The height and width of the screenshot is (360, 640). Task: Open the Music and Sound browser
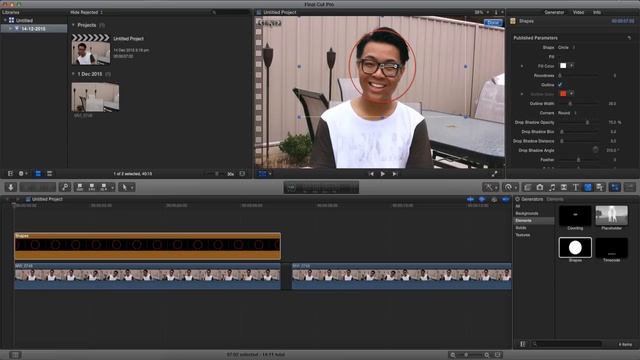(552, 187)
